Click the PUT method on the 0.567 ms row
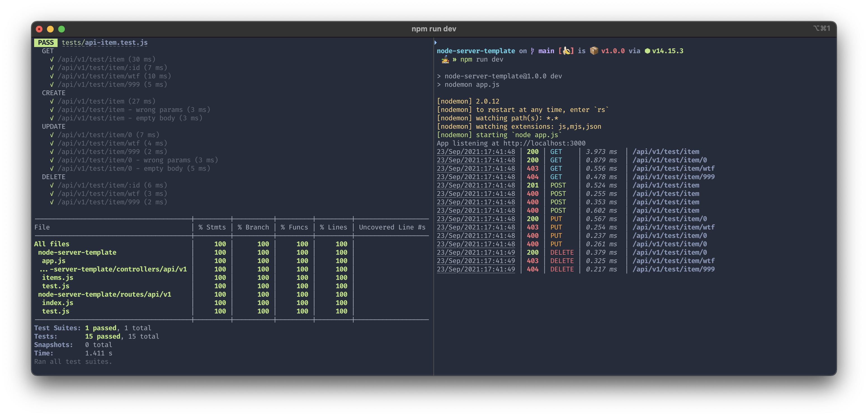 (x=556, y=219)
